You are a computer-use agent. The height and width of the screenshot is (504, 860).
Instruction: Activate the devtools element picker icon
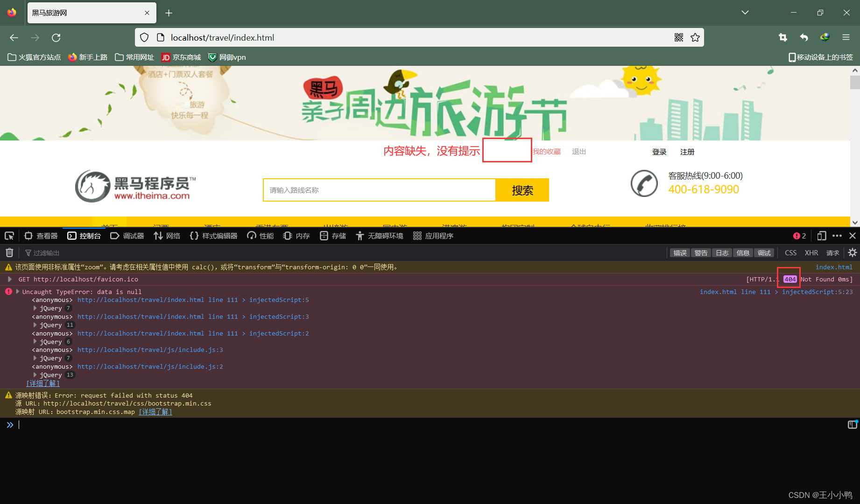tap(9, 236)
